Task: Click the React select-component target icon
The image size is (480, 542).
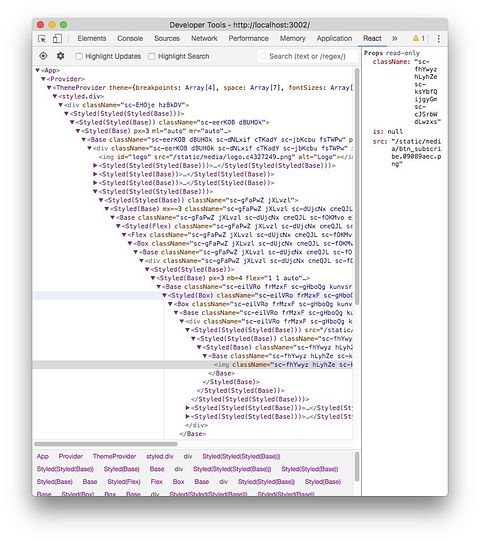Action: pyautogui.click(x=43, y=56)
